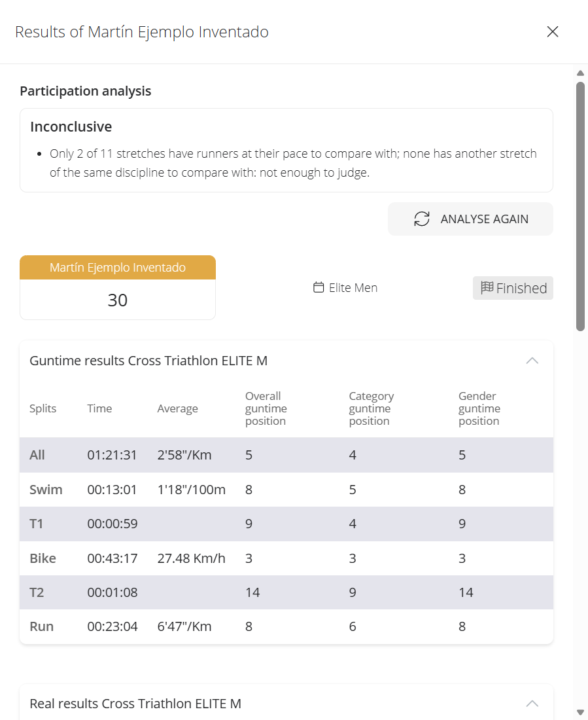
Task: Click the average pace 2'58"/Km
Action: tap(184, 455)
